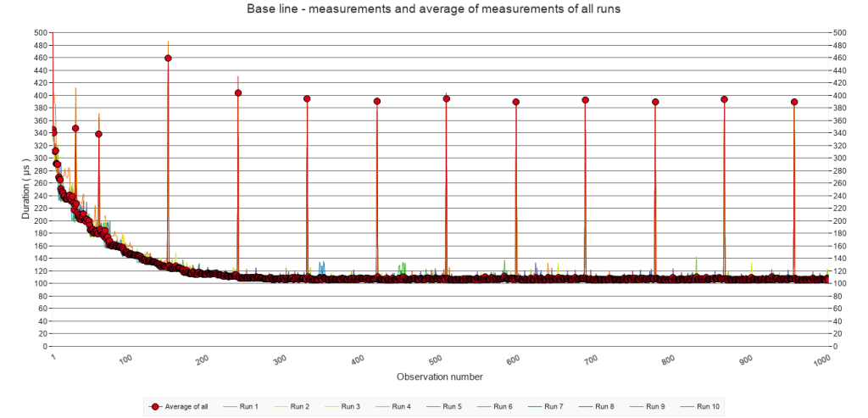Hide the Run 8 series via legend
Viewport: 868px width, 418px height.
click(x=604, y=407)
